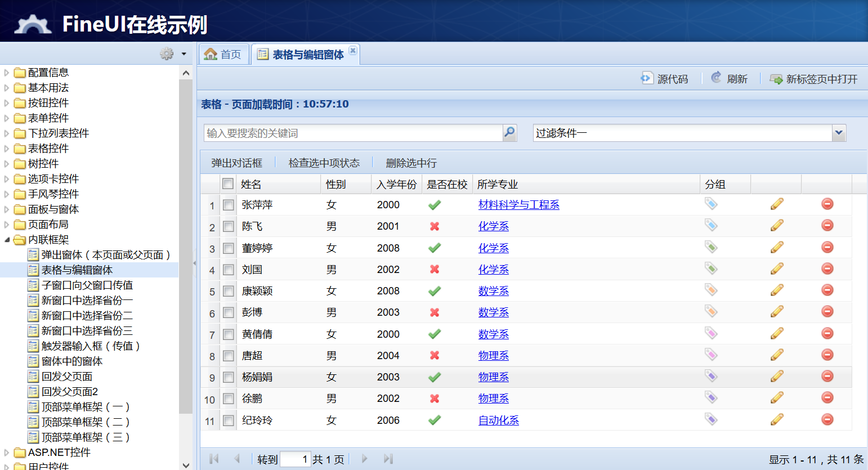Click the group tag icon for 董婷婷
The width and height of the screenshot is (868, 470).
click(x=711, y=247)
